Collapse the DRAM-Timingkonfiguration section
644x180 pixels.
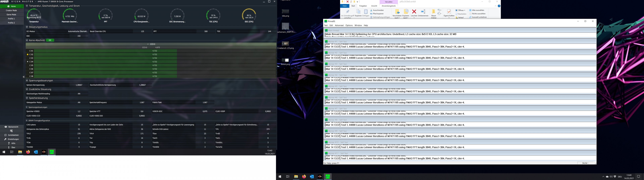[27, 120]
